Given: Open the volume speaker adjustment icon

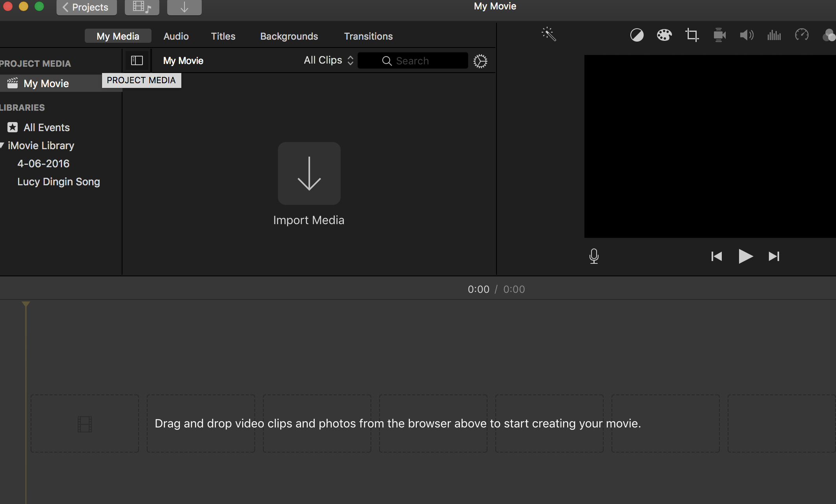Looking at the screenshot, I should [x=747, y=35].
